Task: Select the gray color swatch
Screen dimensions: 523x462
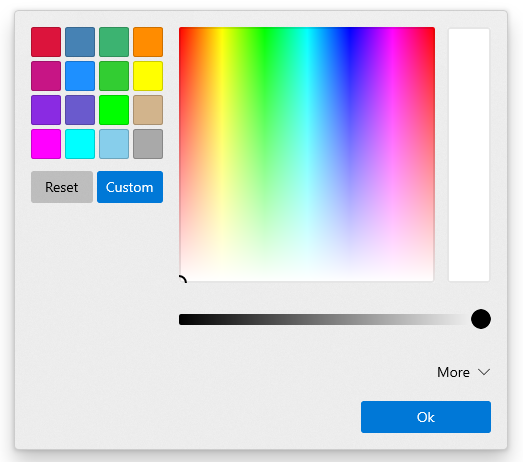Action: click(148, 144)
